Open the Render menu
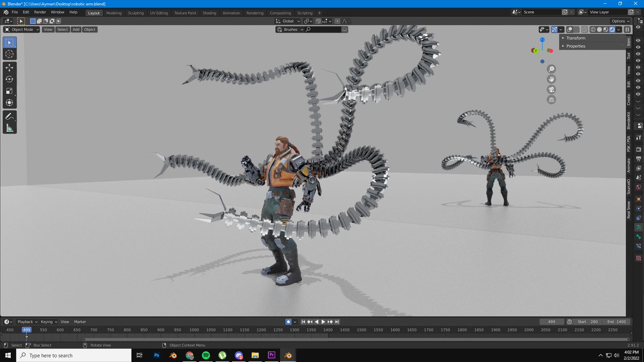 [40, 12]
